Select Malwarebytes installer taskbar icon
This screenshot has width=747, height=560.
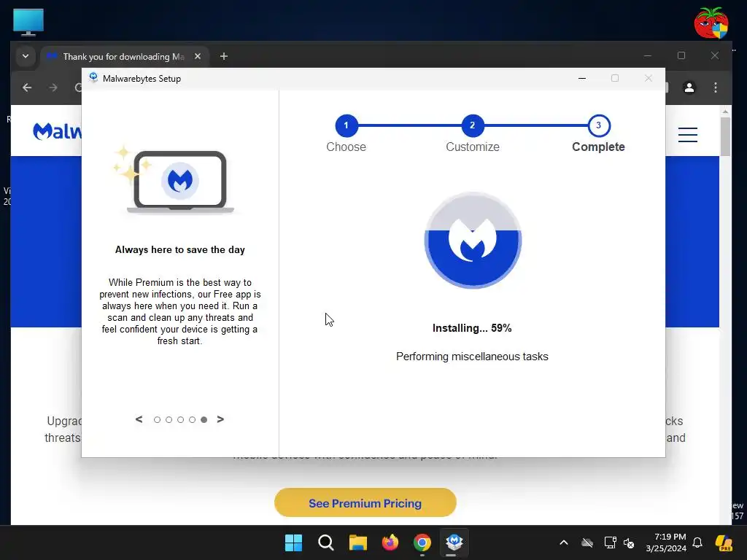pyautogui.click(x=454, y=542)
